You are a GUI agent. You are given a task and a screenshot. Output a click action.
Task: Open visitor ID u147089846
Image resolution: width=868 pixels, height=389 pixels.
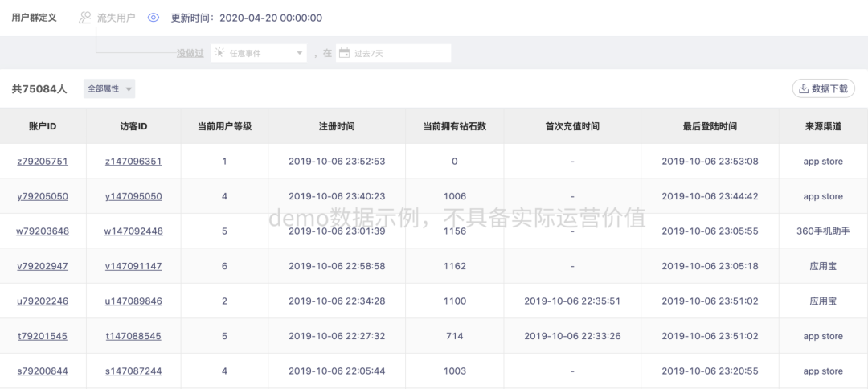click(x=133, y=301)
